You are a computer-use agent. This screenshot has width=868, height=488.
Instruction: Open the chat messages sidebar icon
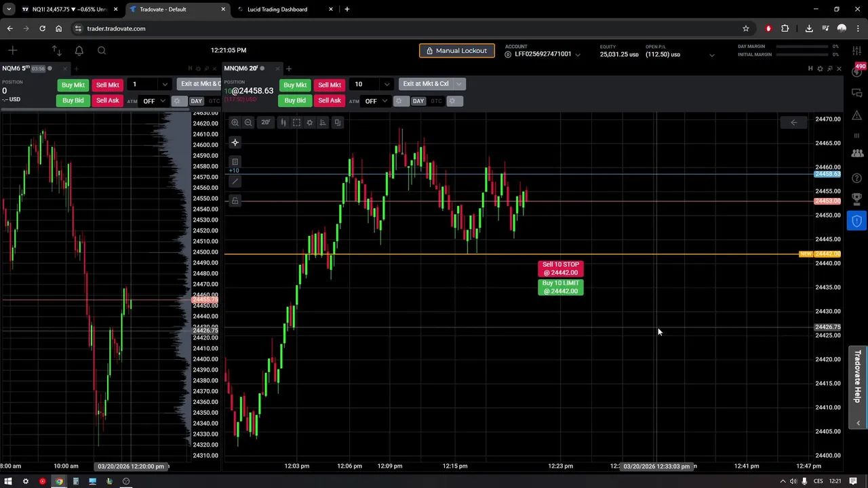(857, 92)
